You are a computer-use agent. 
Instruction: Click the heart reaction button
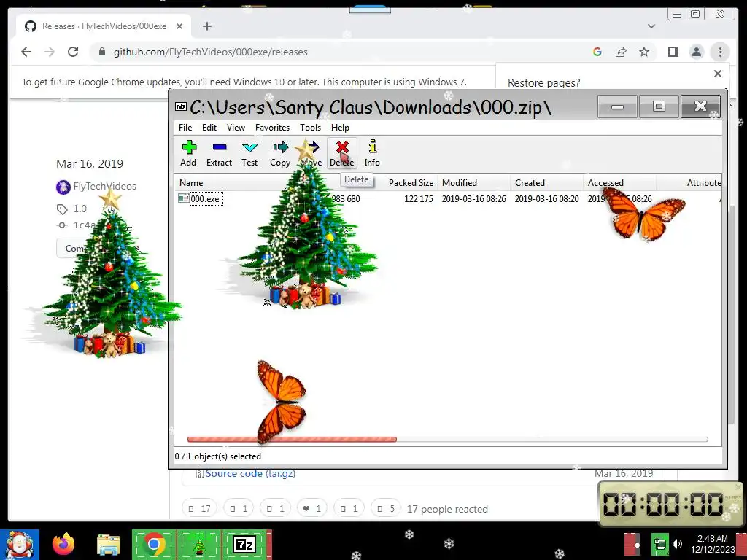[312, 508]
